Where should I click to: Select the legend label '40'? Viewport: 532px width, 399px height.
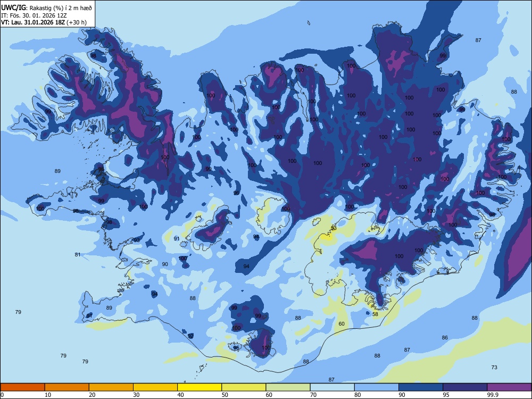pos(180,395)
